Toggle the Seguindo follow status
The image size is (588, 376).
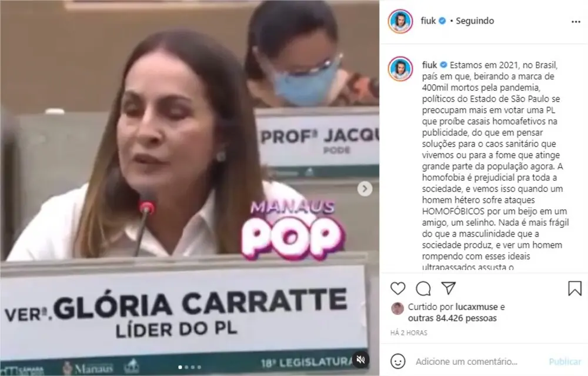coord(475,21)
